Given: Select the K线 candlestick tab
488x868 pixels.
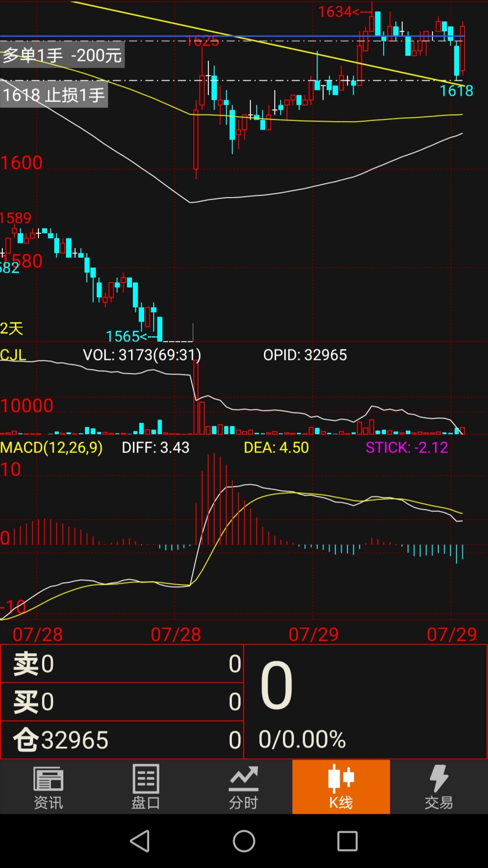Looking at the screenshot, I should coord(341,787).
